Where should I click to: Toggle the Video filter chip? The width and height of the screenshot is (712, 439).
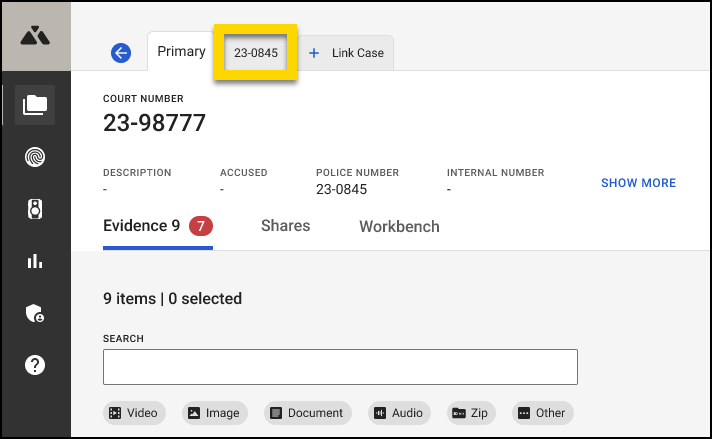tap(134, 413)
